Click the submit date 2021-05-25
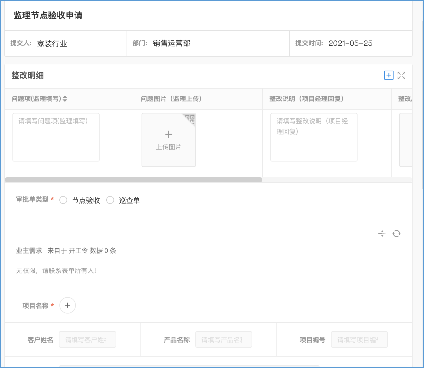The height and width of the screenshot is (369, 424). pyautogui.click(x=350, y=43)
